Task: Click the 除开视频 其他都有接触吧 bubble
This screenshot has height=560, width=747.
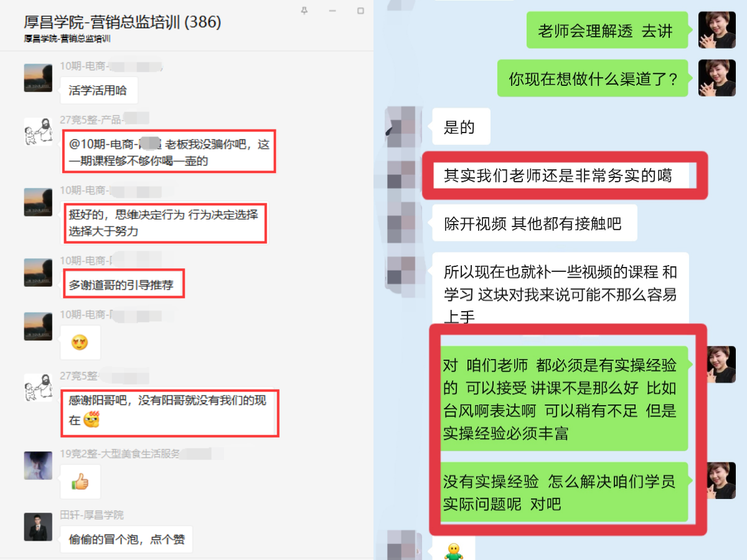Action: (x=535, y=223)
